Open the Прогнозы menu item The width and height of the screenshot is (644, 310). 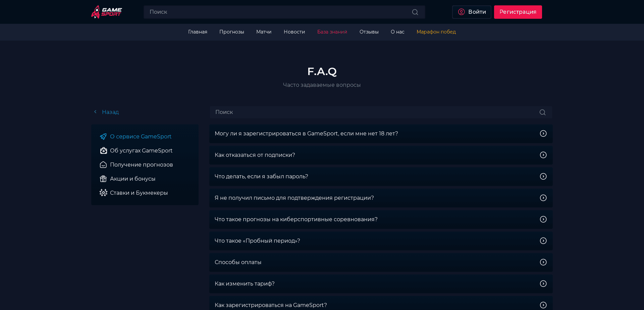tap(232, 32)
